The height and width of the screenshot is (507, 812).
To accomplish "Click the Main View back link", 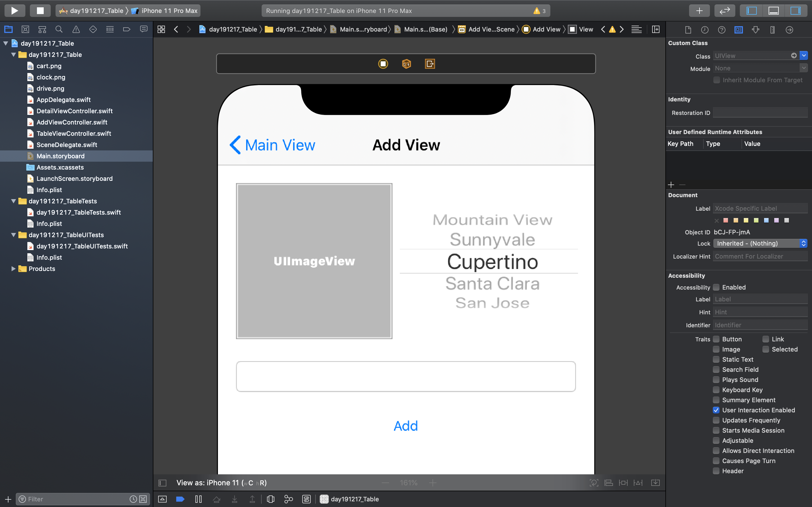I will click(272, 145).
